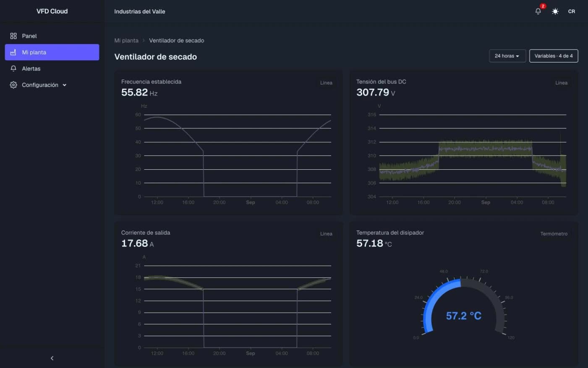The width and height of the screenshot is (588, 368).
Task: Expand the Configuración submenu chevron
Action: coord(65,85)
